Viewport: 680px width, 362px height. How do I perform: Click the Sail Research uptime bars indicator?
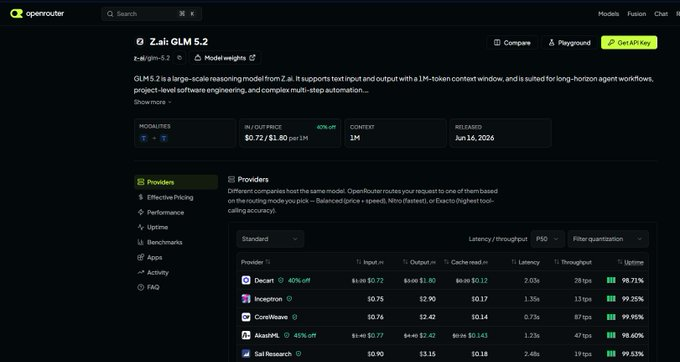(x=611, y=354)
